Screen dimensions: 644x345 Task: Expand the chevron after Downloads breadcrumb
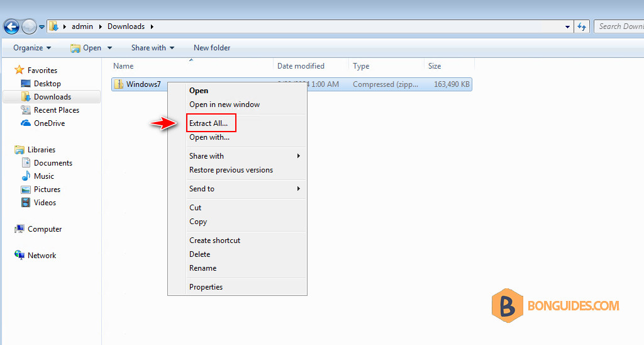(152, 26)
